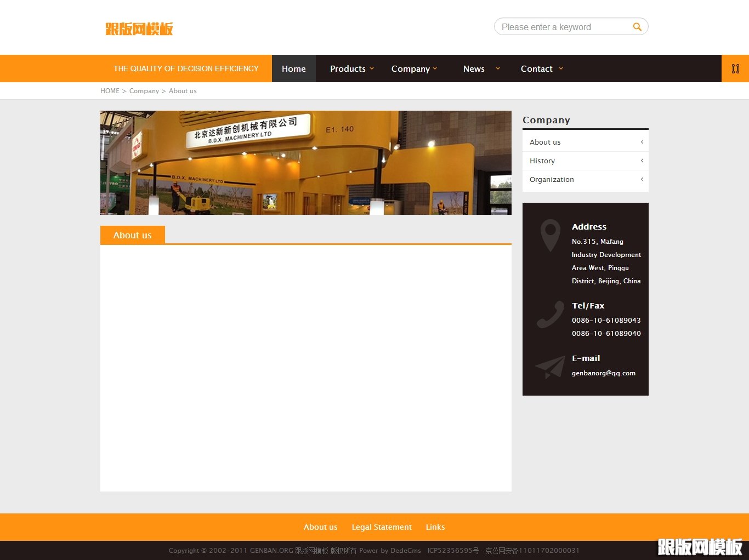The width and height of the screenshot is (749, 560).
Task: Click the exhibition booth banner image
Action: coord(306,163)
